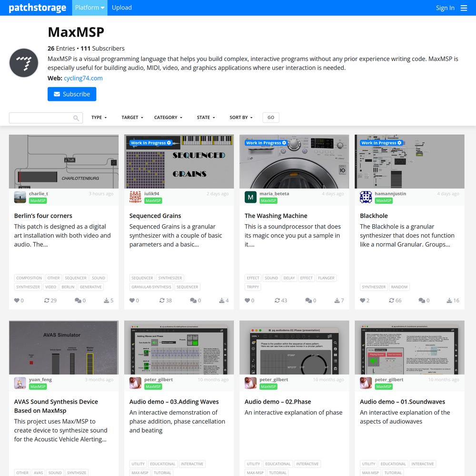Click Sign In
Viewport: 476px width, 476px height.
445,8
